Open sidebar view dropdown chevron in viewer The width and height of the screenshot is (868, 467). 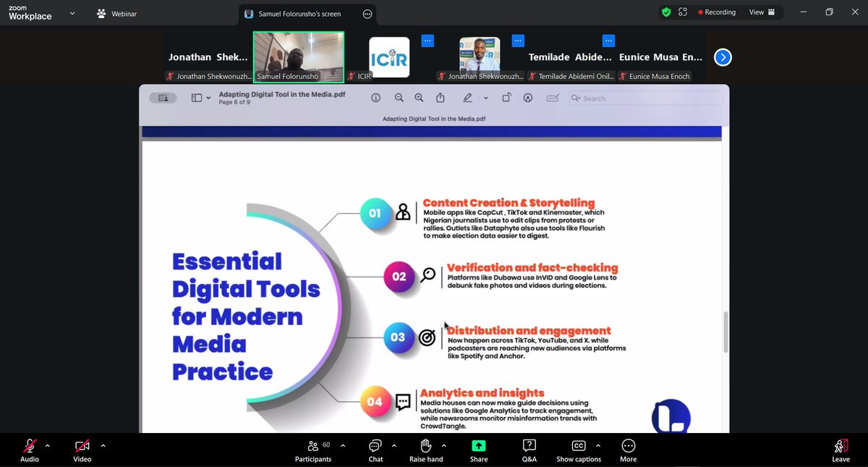(208, 98)
